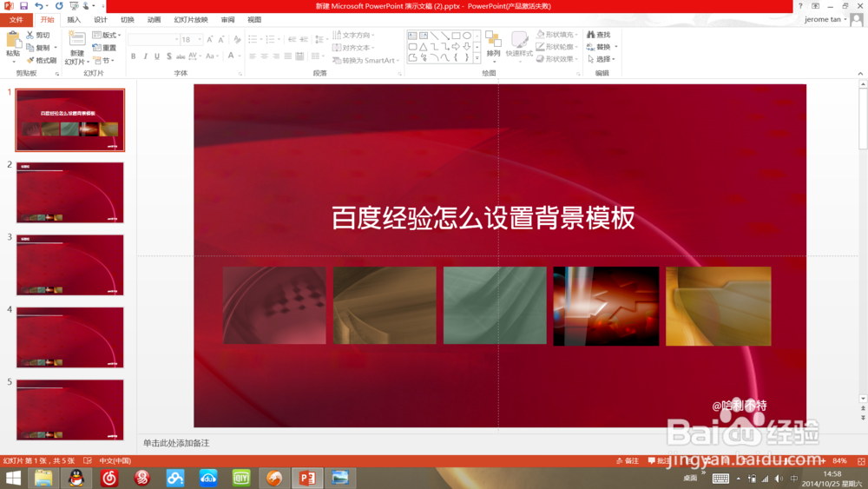868x489 pixels.
Task: Toggle Underline formatting
Action: coord(157,56)
